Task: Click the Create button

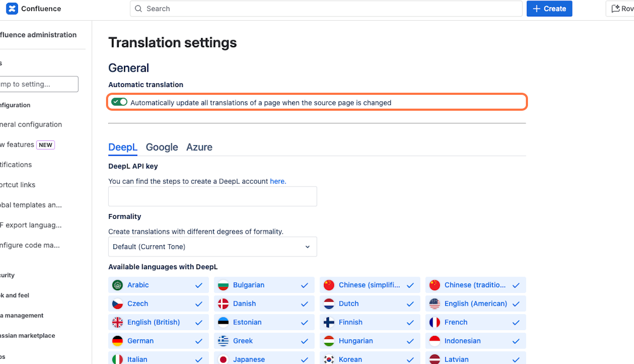Action: click(x=550, y=8)
